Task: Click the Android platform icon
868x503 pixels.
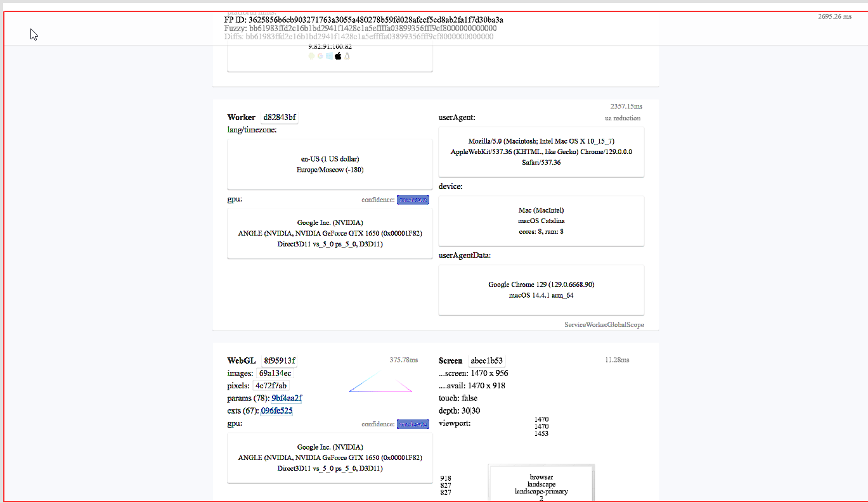Action: [x=311, y=56]
